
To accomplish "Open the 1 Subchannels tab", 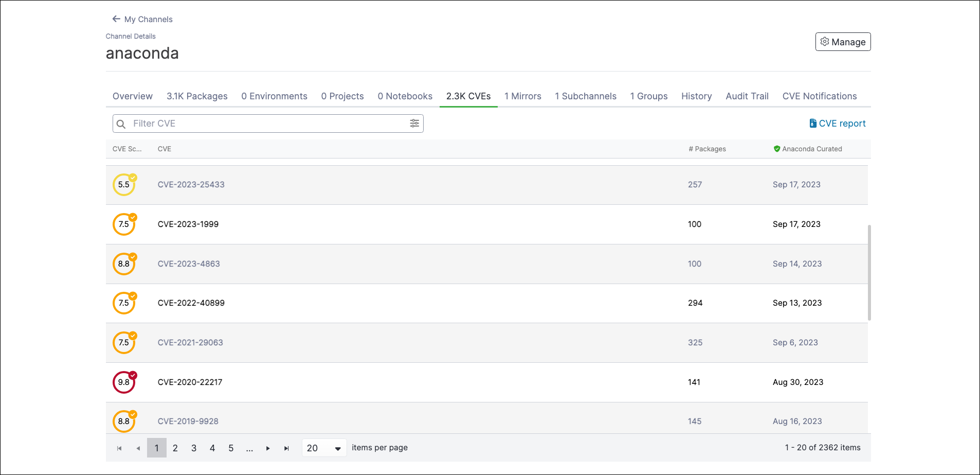I will 586,96.
